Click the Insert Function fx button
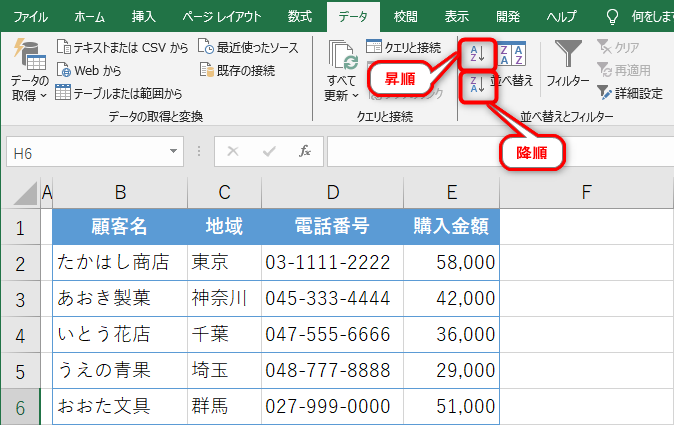Screen dimensions: 674x425 pyautogui.click(x=306, y=151)
